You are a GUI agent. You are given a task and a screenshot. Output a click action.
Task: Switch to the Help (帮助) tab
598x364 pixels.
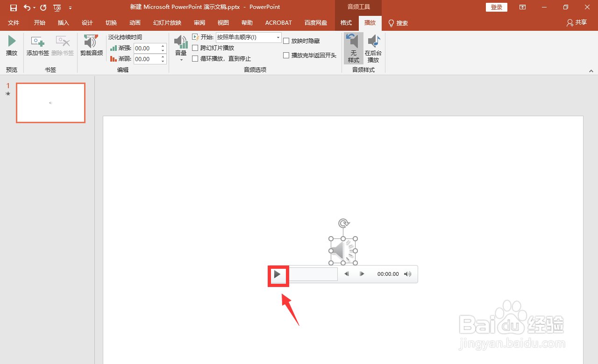(247, 23)
